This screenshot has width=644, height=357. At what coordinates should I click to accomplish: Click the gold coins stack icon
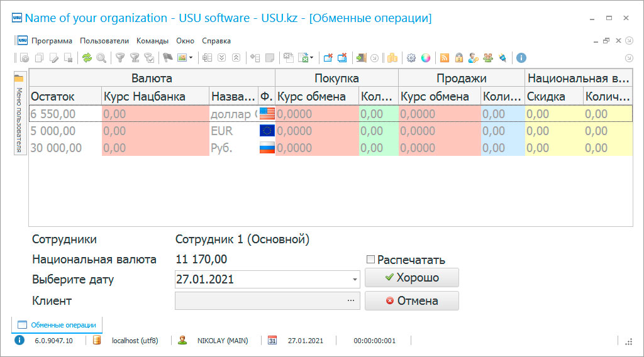click(392, 58)
